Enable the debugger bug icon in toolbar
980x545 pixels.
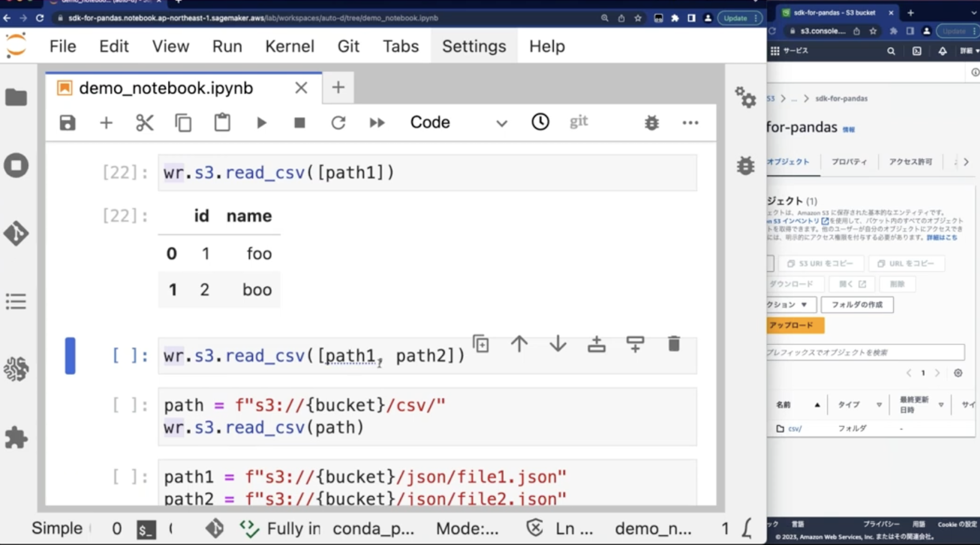click(x=651, y=122)
